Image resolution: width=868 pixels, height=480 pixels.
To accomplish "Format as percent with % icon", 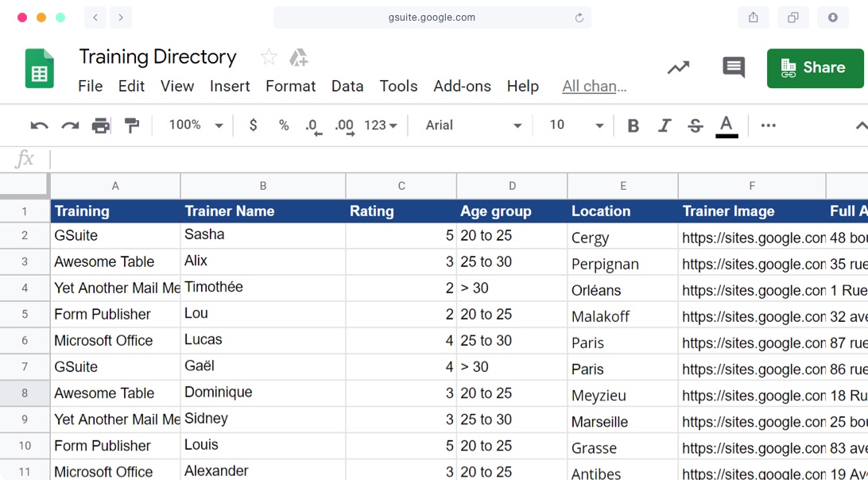I will [284, 126].
